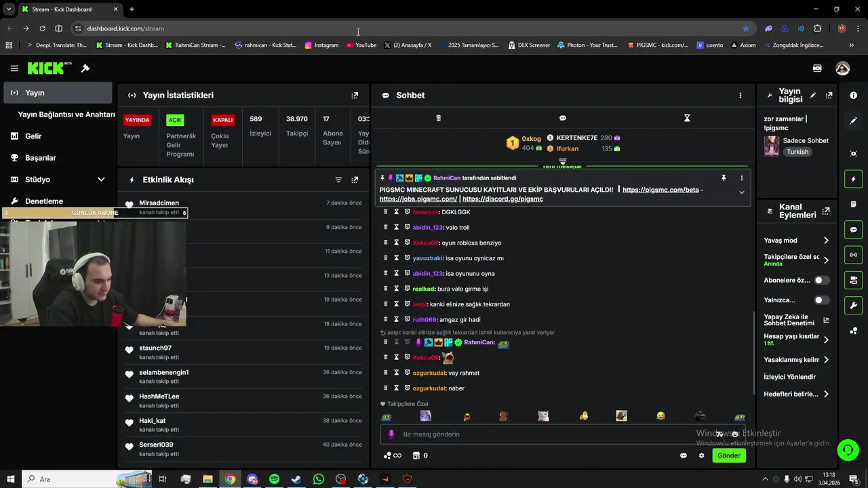This screenshot has height=488, width=868.
Task: Toggle the Yalnızca... chat mode switch
Action: coord(821,300)
